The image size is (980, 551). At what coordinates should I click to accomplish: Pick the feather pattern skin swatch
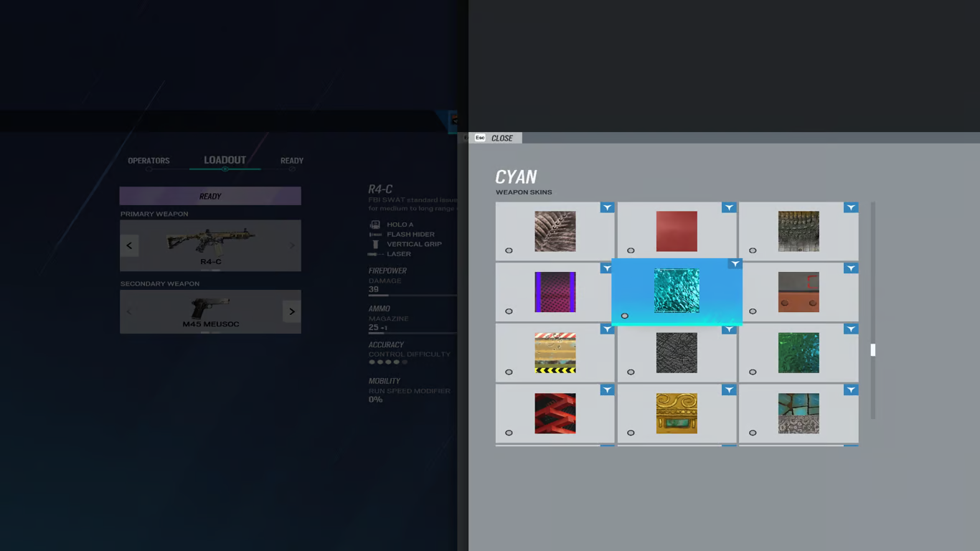coord(555,231)
